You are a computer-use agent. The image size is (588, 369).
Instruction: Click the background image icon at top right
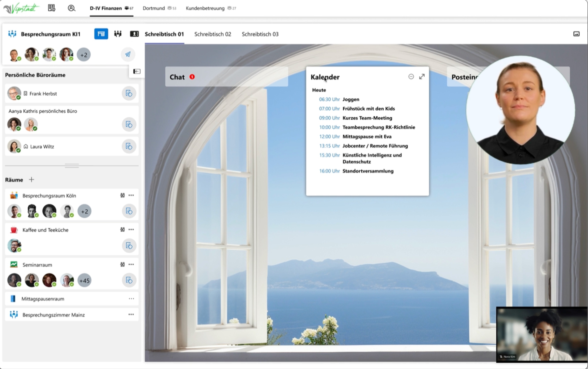[576, 34]
